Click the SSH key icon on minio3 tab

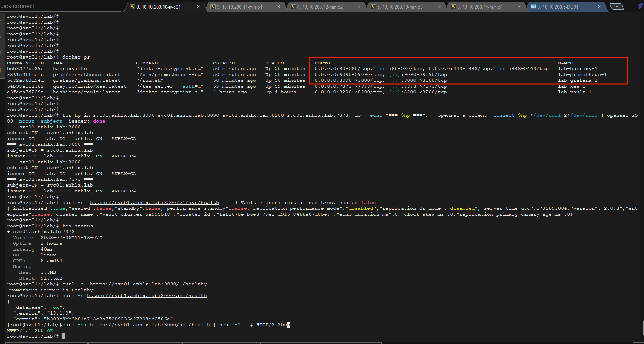[373, 7]
